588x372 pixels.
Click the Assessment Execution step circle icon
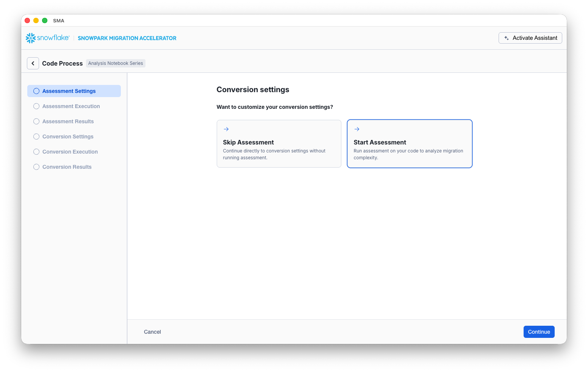tap(36, 106)
